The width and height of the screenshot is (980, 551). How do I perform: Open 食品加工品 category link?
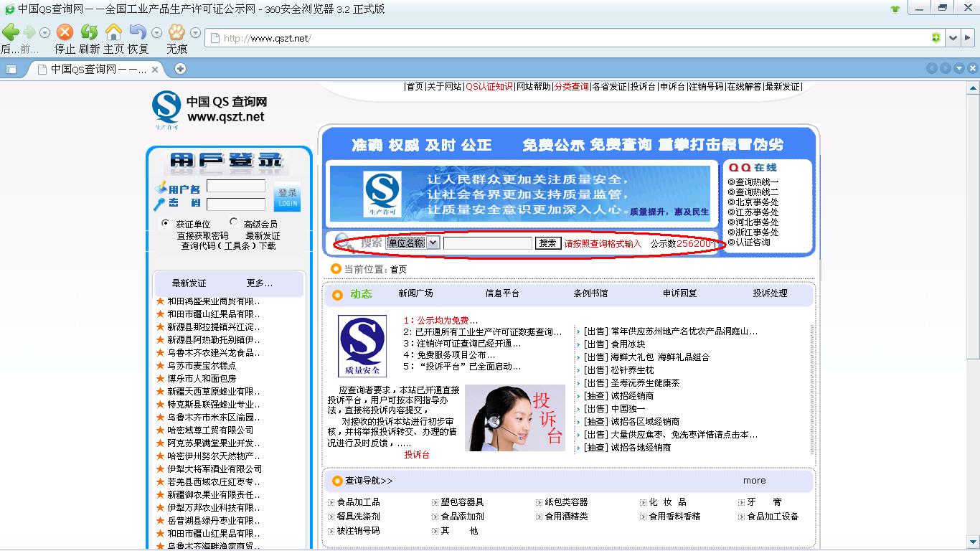point(358,502)
